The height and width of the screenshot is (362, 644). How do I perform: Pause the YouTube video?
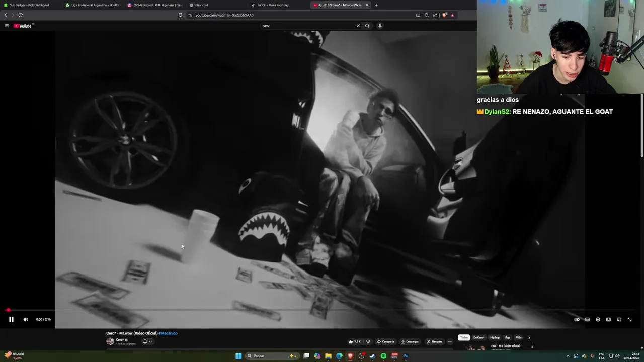(x=11, y=319)
